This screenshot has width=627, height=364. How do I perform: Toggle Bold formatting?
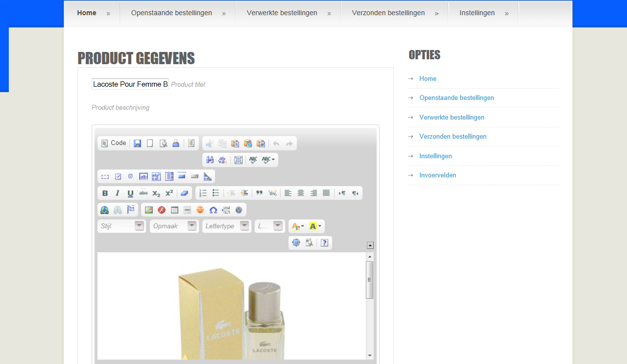click(x=105, y=193)
